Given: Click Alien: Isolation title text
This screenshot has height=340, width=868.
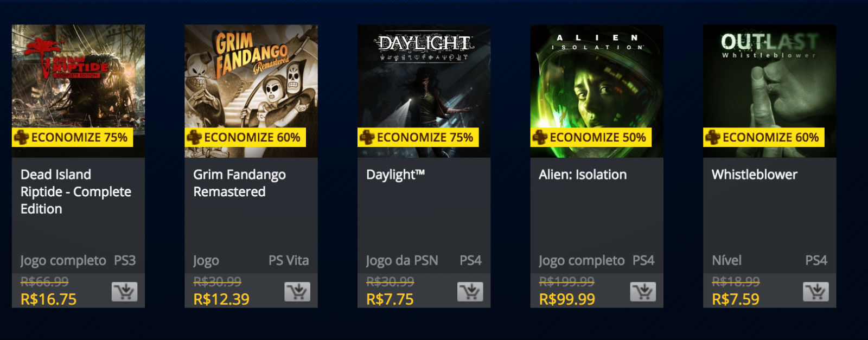Looking at the screenshot, I should pyautogui.click(x=583, y=175).
